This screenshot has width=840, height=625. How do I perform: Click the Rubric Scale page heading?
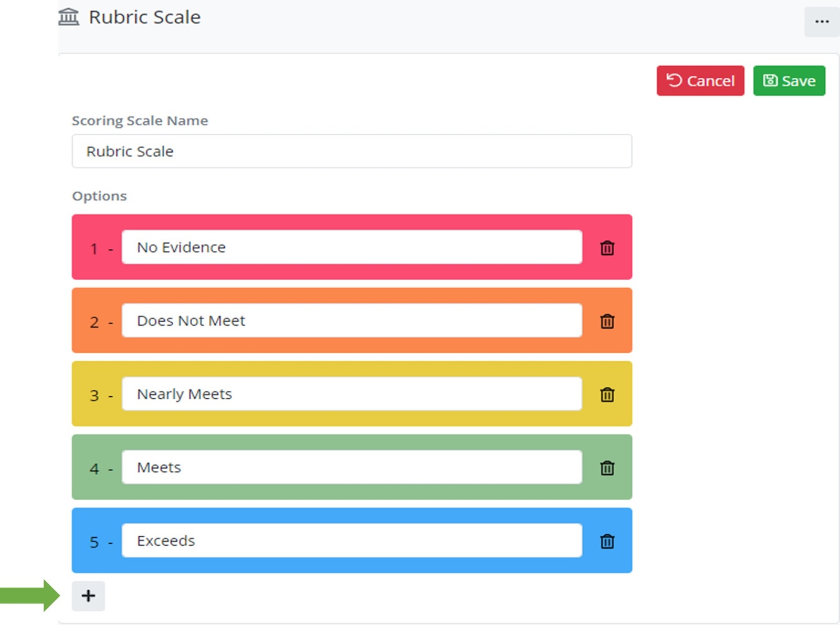click(x=144, y=17)
